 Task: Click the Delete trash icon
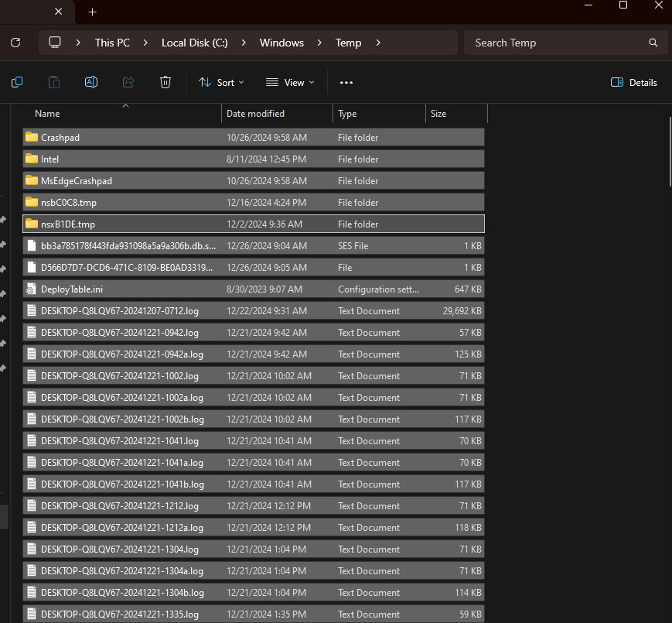tap(165, 82)
